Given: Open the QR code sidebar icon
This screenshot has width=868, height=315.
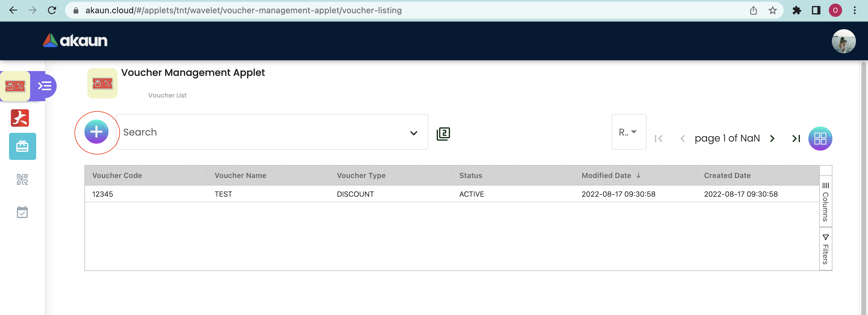Looking at the screenshot, I should 22,179.
